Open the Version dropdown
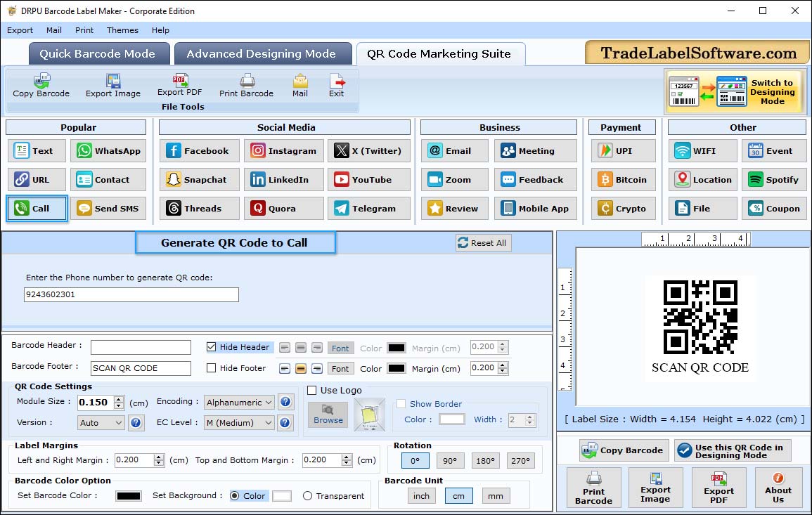Viewport: 812px width, 515px height. 101,423
